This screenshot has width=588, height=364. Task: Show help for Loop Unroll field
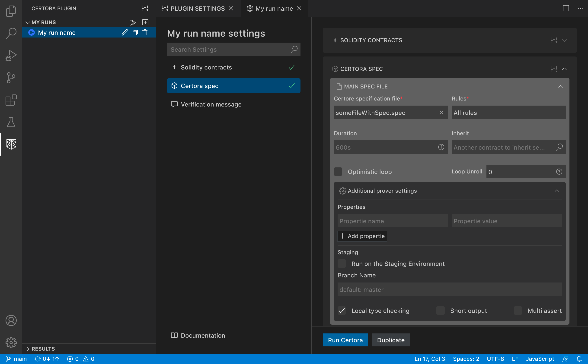point(559,172)
